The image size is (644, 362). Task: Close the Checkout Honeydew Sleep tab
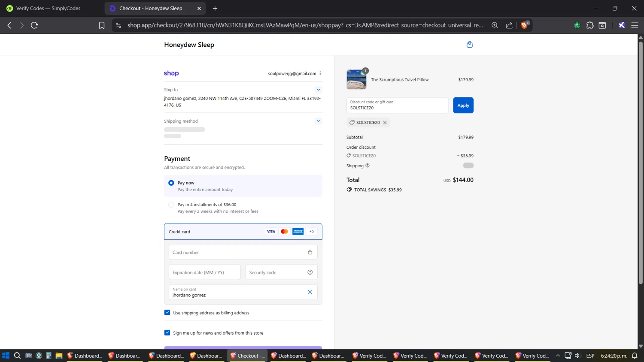pos(199,8)
